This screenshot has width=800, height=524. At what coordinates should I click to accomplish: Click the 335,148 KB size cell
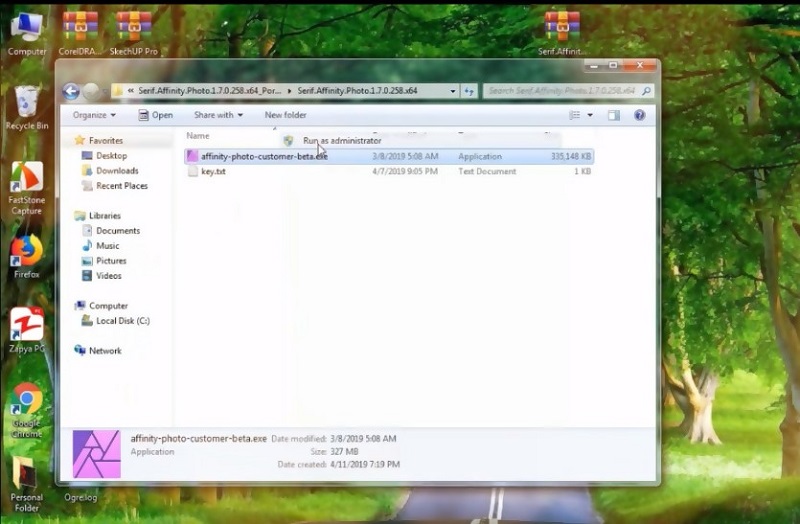[x=571, y=156]
